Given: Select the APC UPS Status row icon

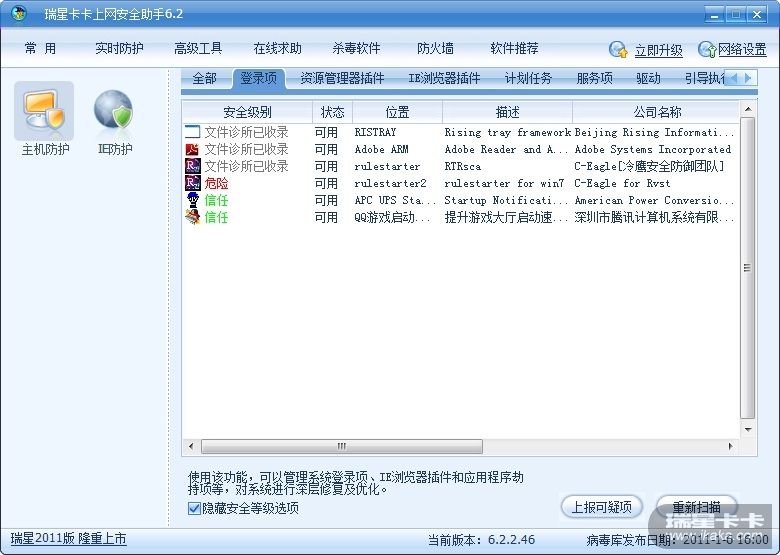Looking at the screenshot, I should coord(193,200).
